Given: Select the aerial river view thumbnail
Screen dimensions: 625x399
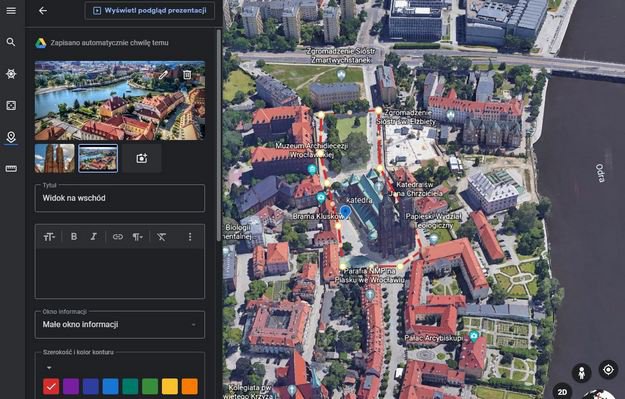Looking at the screenshot, I should (98, 159).
